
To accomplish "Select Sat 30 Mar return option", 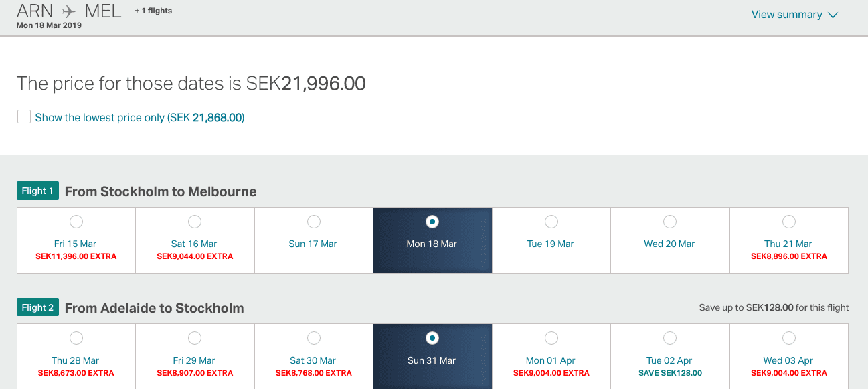I will [314, 338].
